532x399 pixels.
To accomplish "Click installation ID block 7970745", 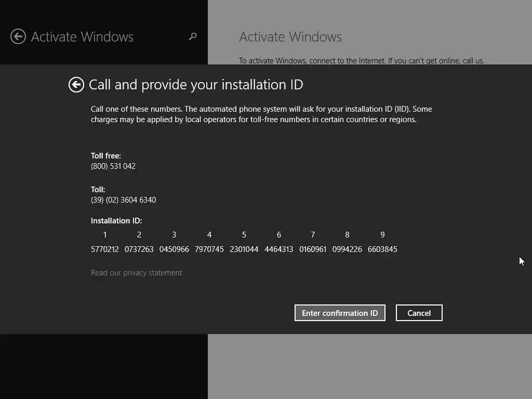I will (209, 249).
